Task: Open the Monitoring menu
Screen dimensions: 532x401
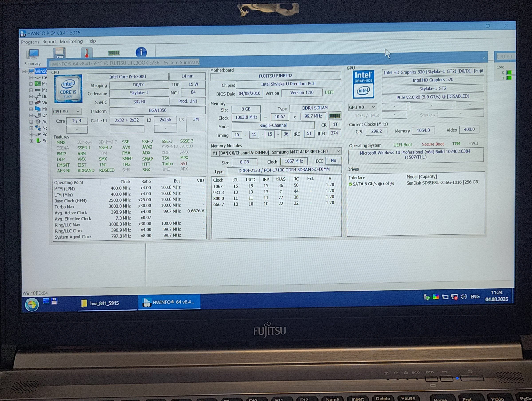Action: [71, 41]
